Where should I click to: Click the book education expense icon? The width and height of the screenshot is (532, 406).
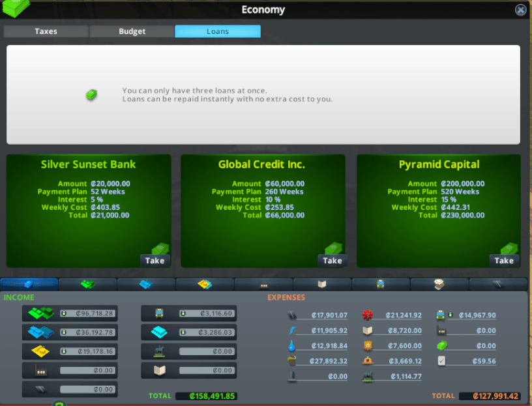pyautogui.click(x=368, y=330)
